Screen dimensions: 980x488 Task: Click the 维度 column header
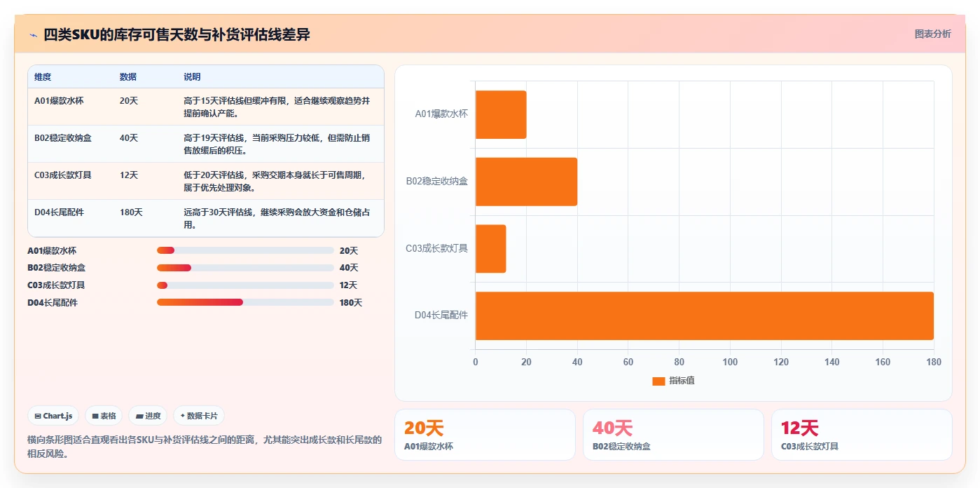click(43, 77)
